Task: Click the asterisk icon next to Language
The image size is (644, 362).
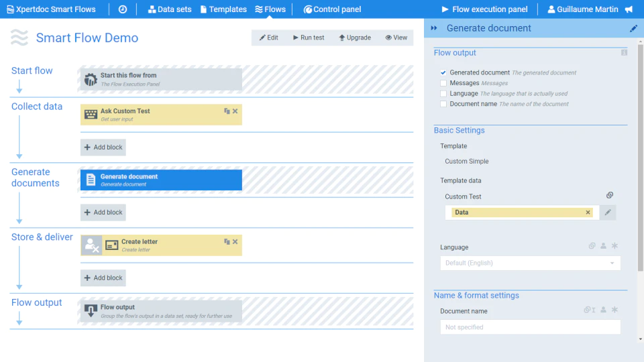Action: tap(614, 245)
